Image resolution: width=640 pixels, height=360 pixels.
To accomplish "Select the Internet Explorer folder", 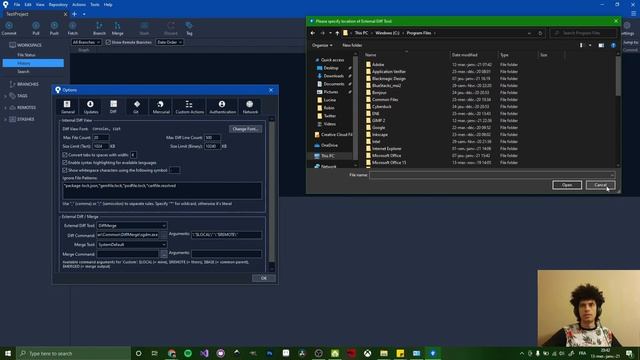I will click(x=387, y=149).
